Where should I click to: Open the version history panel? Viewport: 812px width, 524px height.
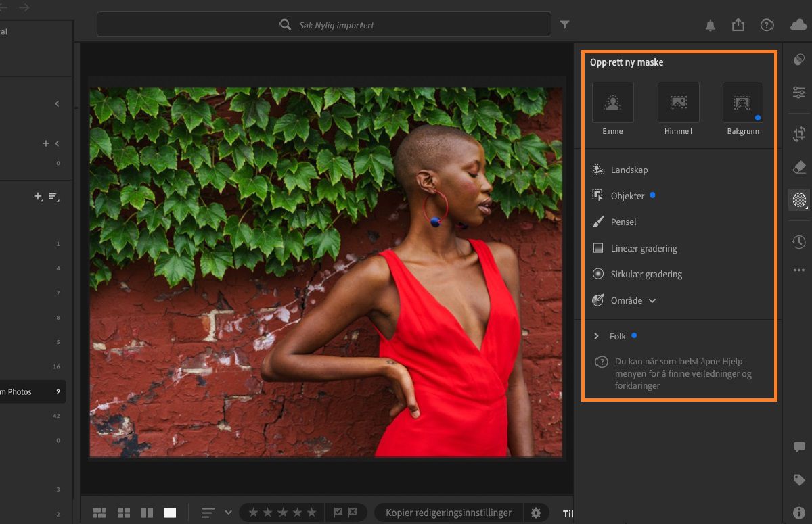[799, 241]
